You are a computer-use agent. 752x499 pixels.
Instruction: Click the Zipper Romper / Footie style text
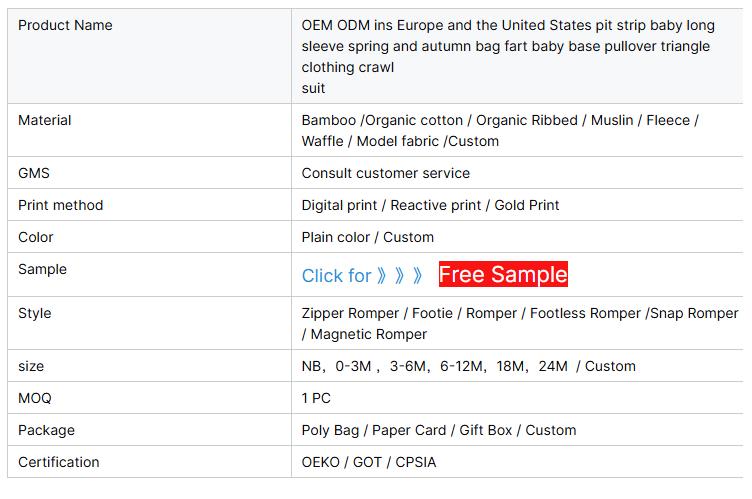click(519, 323)
